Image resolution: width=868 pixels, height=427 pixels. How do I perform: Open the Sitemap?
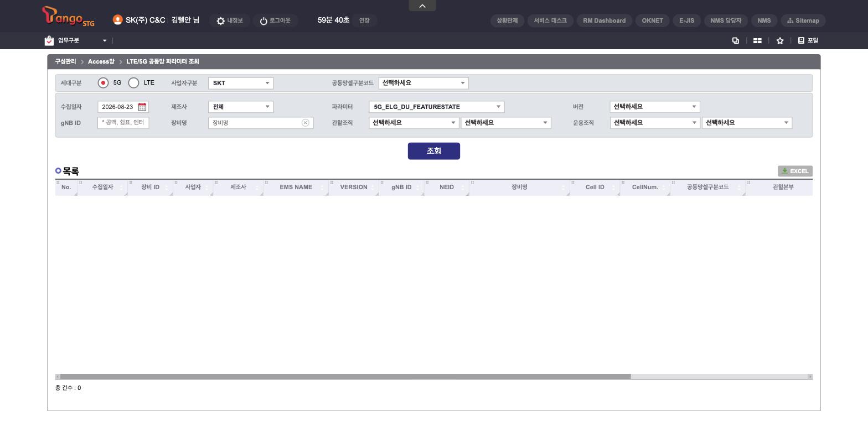[x=803, y=20]
